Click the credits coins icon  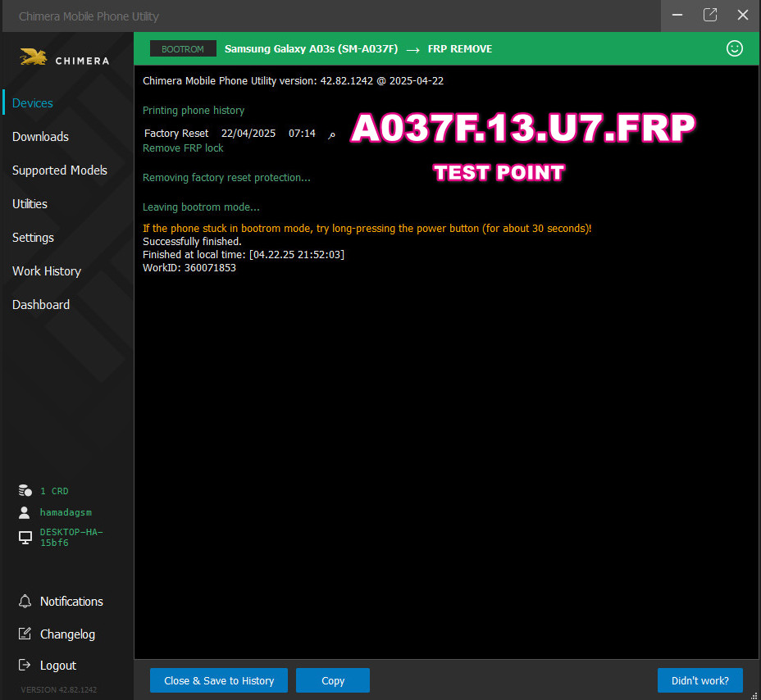click(25, 490)
